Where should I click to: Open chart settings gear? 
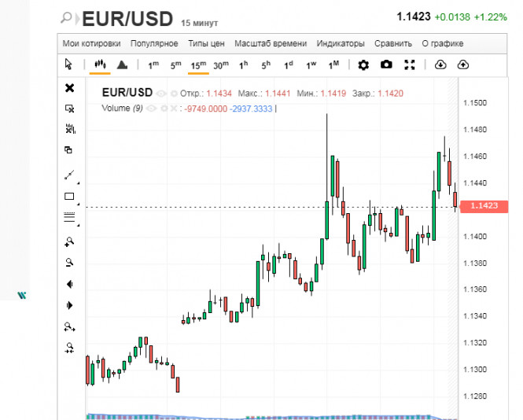coord(363,64)
